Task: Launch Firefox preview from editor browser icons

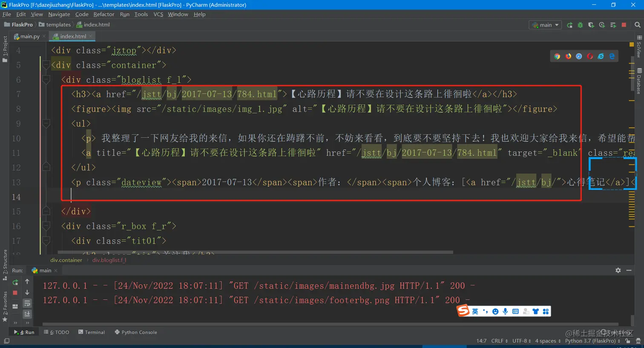Action: pyautogui.click(x=568, y=56)
